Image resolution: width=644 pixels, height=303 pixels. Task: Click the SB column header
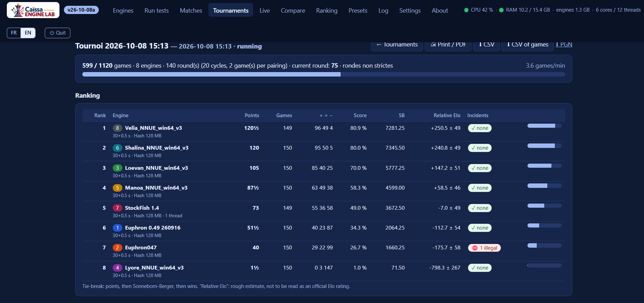[401, 115]
